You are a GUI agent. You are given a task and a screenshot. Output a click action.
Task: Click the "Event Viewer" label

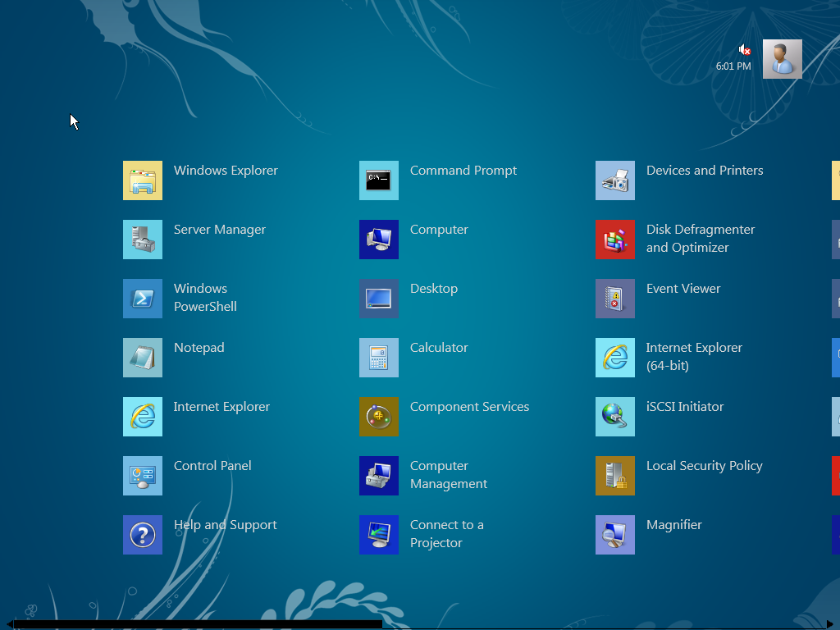683,289
